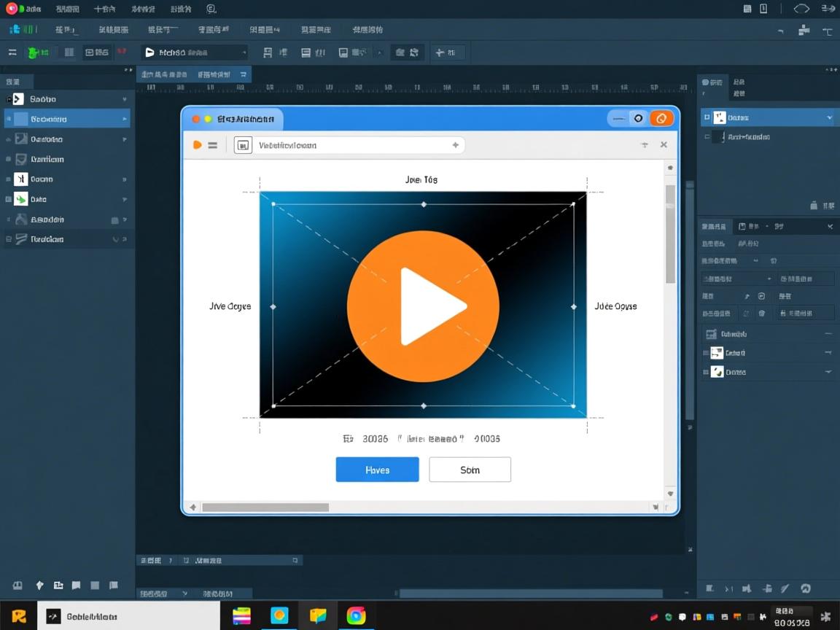The height and width of the screenshot is (630, 840).
Task: Click the hamburger icon at toolbar's left end
Action: click(12, 52)
